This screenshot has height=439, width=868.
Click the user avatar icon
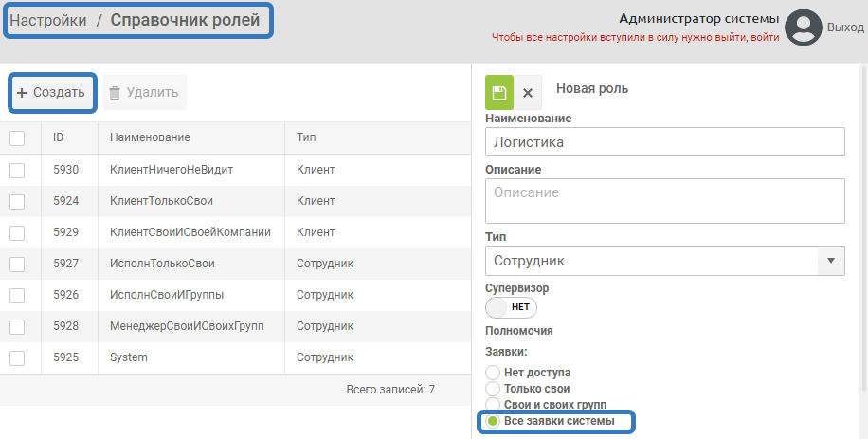point(804,27)
